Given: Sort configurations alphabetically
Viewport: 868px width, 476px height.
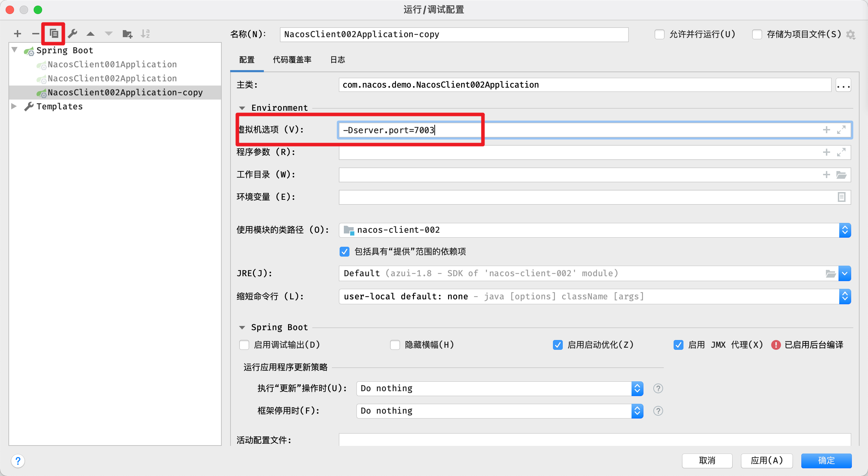Looking at the screenshot, I should 145,34.
